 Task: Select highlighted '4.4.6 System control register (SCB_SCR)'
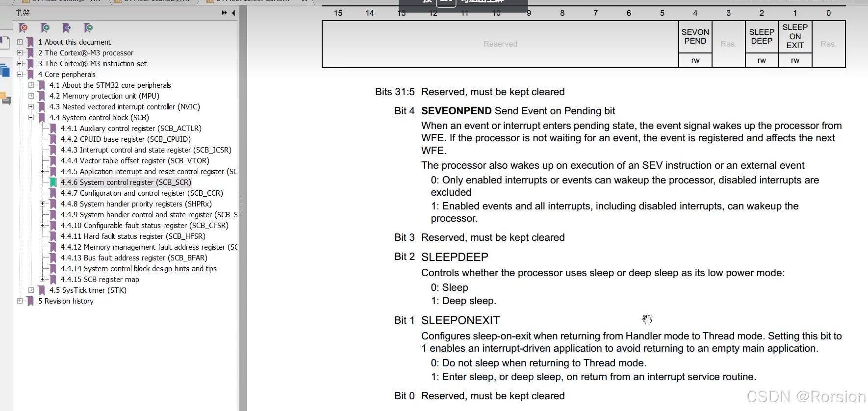(x=126, y=182)
